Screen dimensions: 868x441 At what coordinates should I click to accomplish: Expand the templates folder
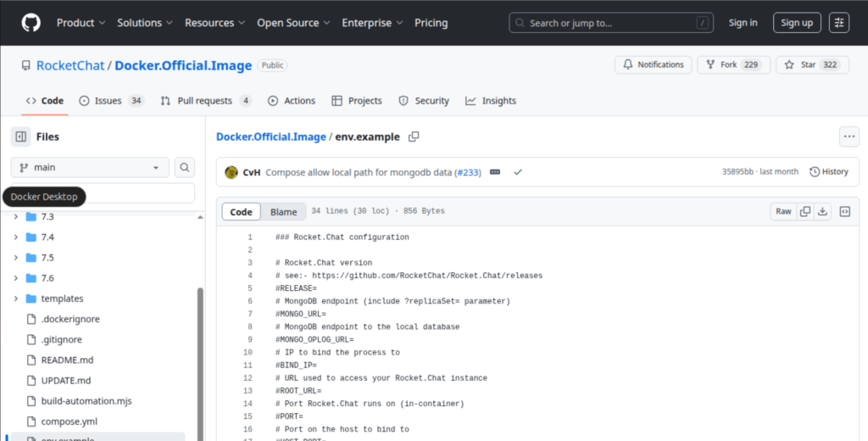coord(15,299)
